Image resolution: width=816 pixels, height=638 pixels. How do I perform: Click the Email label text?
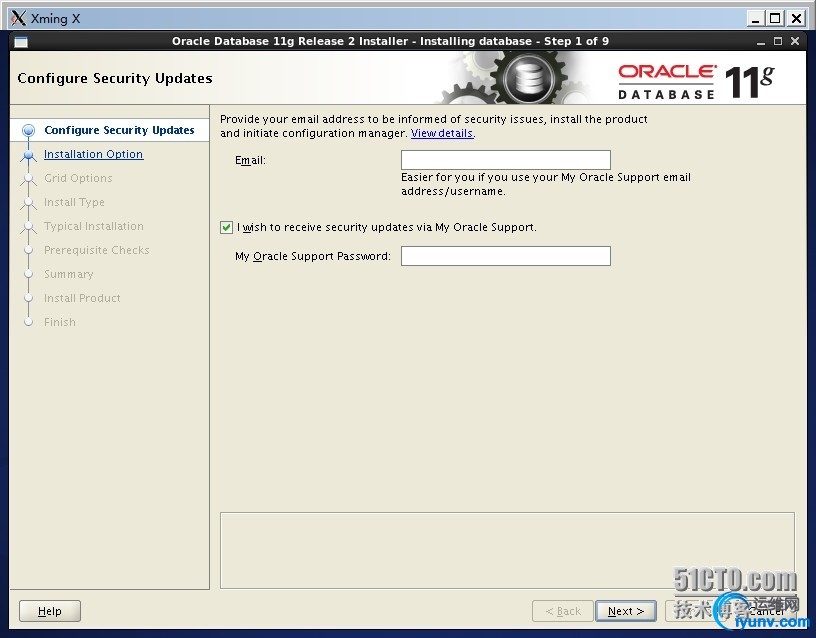coord(250,160)
